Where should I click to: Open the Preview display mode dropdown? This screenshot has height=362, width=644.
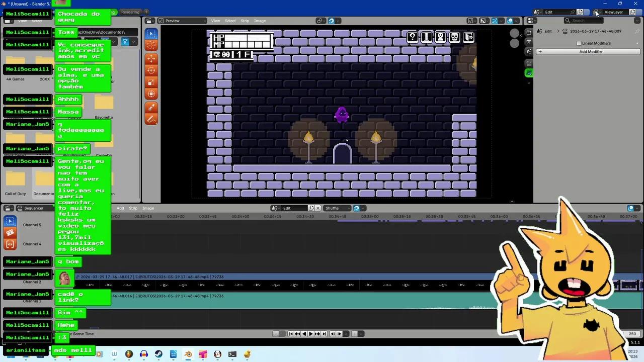pyautogui.click(x=182, y=21)
